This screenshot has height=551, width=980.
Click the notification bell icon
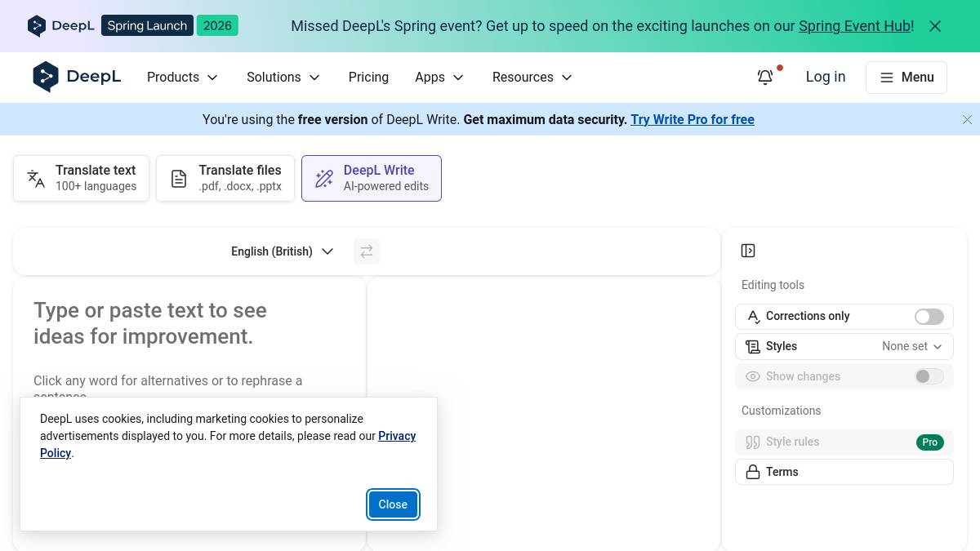pos(765,77)
